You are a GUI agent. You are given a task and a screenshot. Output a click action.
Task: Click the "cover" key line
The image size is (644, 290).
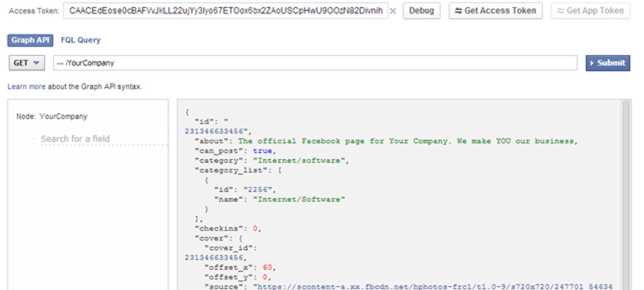(219, 238)
